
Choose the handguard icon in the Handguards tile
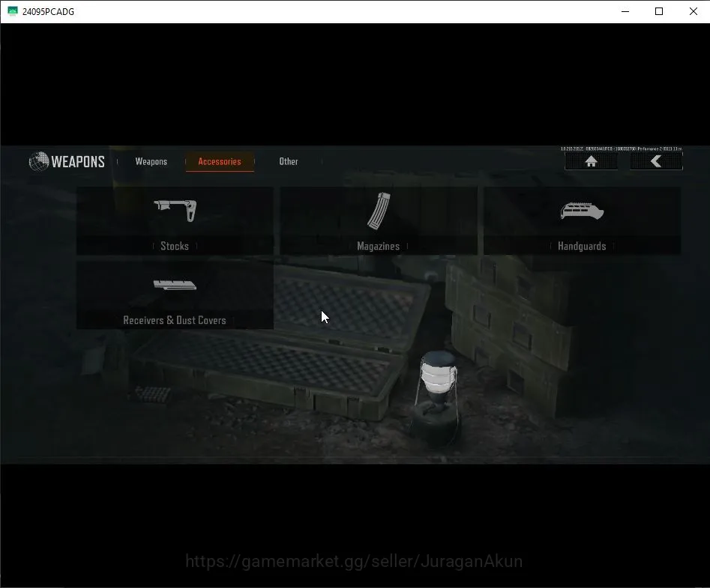click(x=582, y=211)
